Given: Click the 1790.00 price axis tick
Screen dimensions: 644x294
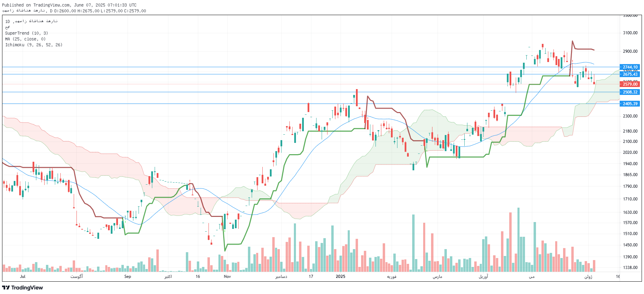Looking at the screenshot, I should 630,186.
